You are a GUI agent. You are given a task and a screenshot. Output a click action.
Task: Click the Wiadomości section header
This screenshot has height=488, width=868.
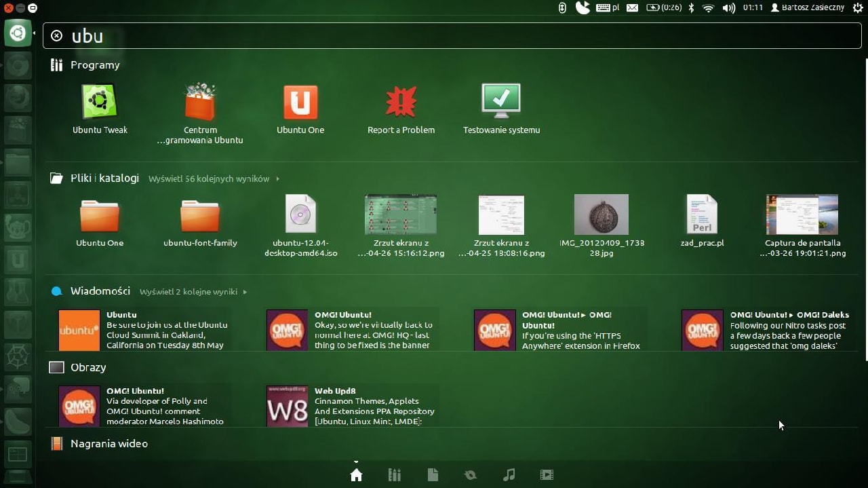coord(90,291)
